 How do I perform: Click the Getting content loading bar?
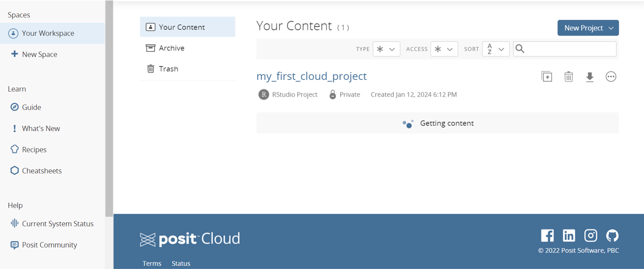(x=437, y=123)
